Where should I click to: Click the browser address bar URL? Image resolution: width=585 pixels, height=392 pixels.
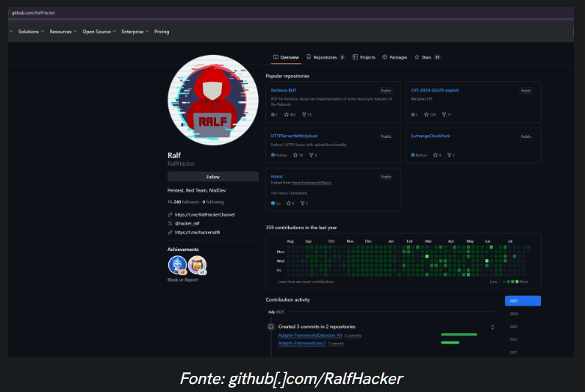[34, 13]
